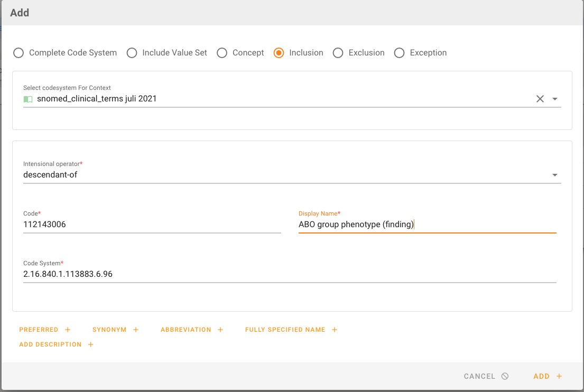Expand the codesystem context dropdown arrow
Viewport: 584px width, 392px height.
tap(555, 99)
